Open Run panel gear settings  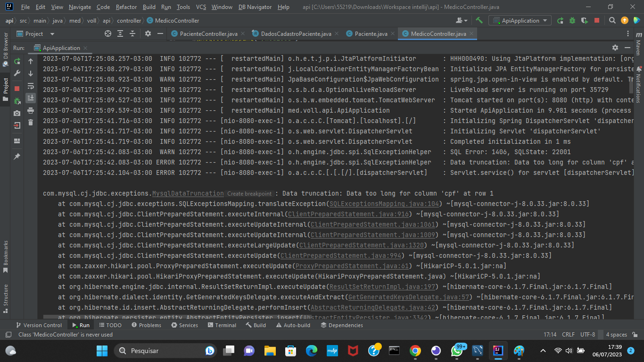point(615,48)
